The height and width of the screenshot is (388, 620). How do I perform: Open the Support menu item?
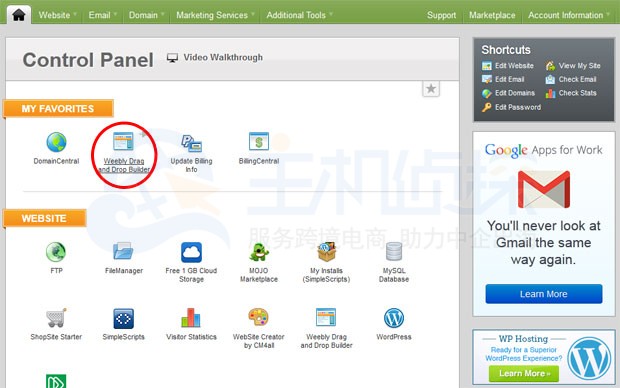coord(441,15)
